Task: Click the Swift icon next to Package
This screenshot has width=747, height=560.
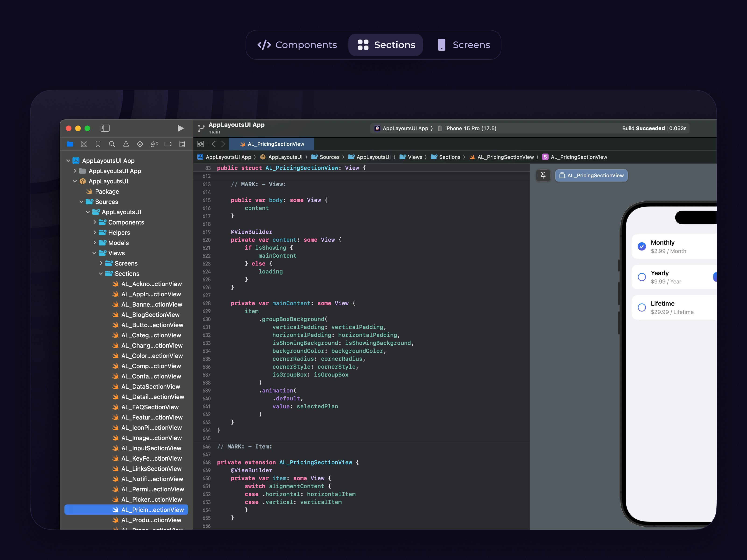Action: tap(89, 191)
